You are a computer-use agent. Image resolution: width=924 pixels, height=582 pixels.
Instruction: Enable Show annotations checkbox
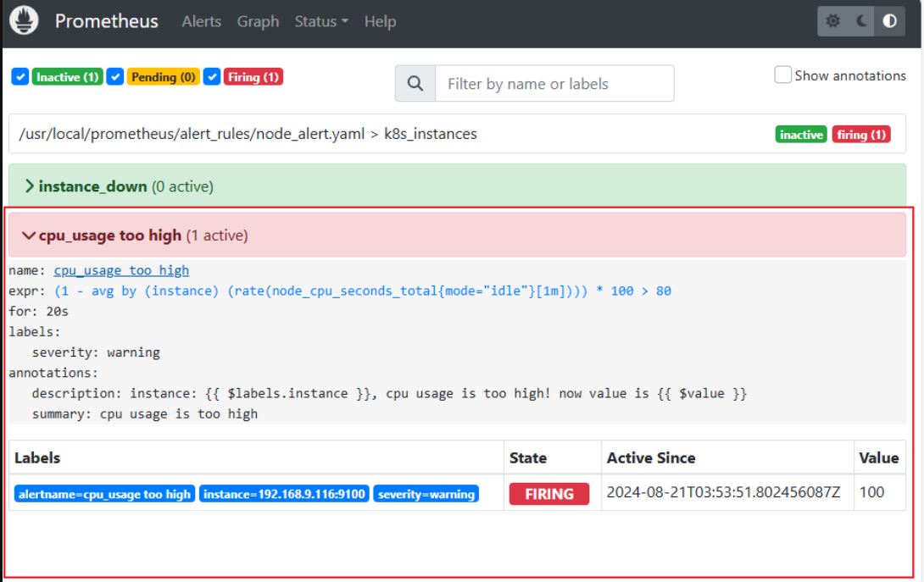tap(782, 75)
